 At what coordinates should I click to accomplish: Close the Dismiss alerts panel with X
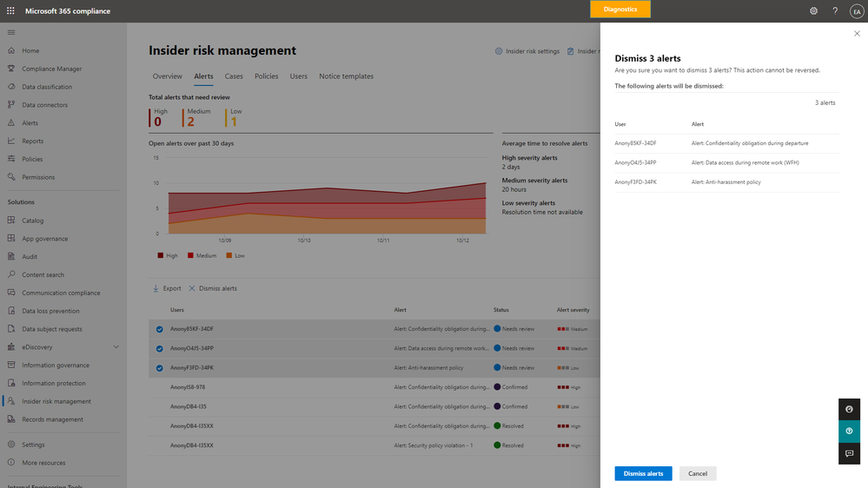857,33
